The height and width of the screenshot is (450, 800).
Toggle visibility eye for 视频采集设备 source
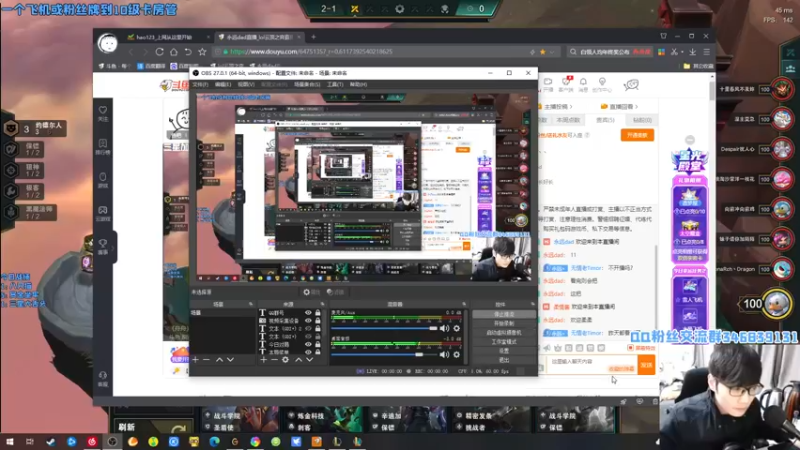[x=308, y=320]
